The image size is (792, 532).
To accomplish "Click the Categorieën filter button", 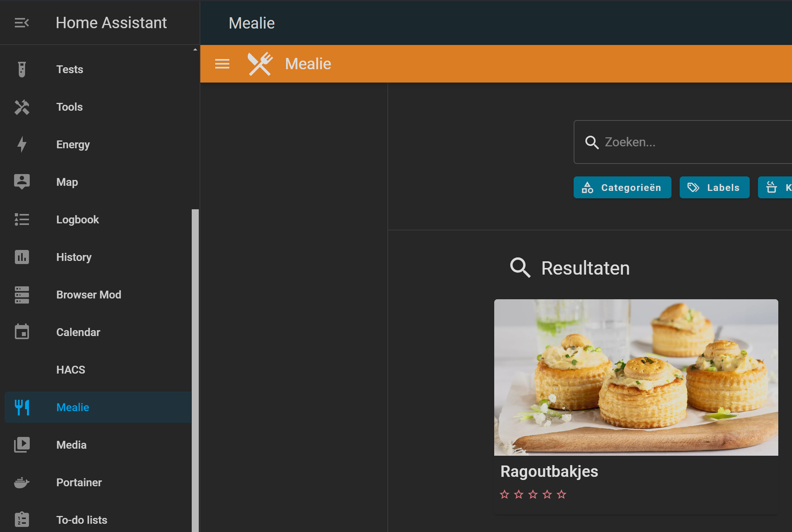I will (x=622, y=188).
